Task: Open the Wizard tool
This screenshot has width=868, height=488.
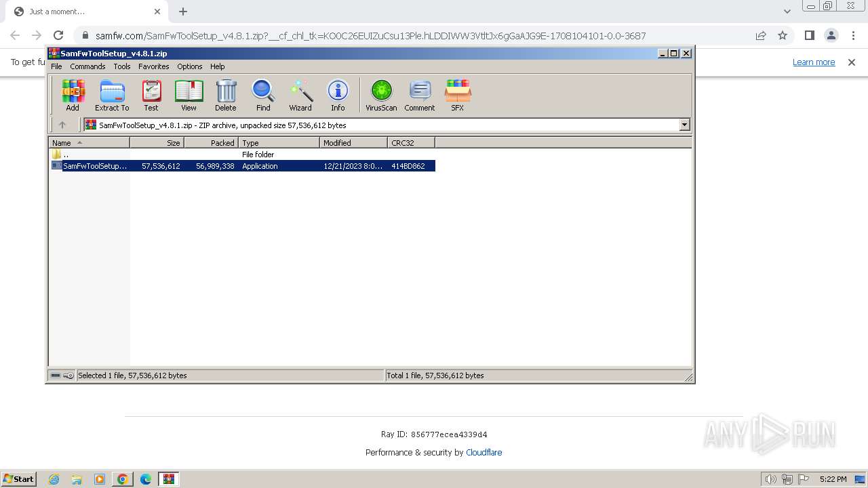Action: [300, 95]
